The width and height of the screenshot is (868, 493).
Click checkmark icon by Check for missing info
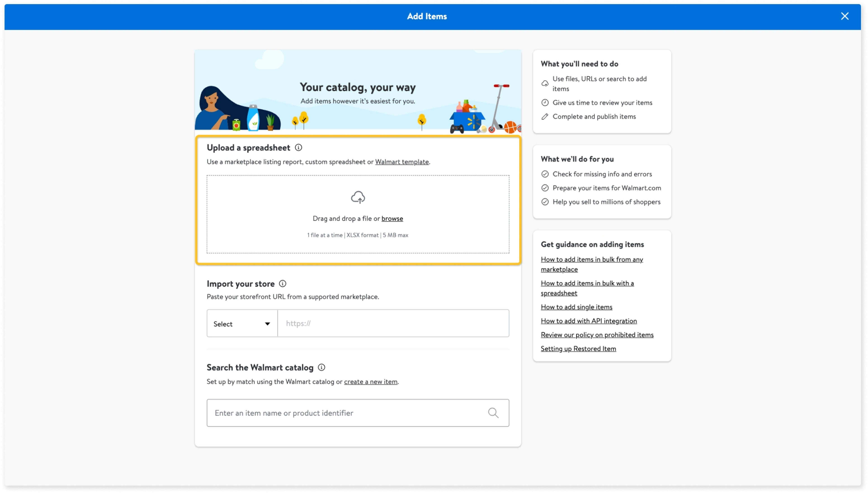click(x=545, y=174)
